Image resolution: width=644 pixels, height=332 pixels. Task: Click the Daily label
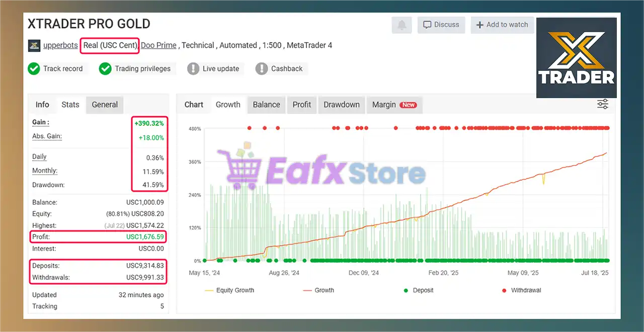tap(40, 157)
